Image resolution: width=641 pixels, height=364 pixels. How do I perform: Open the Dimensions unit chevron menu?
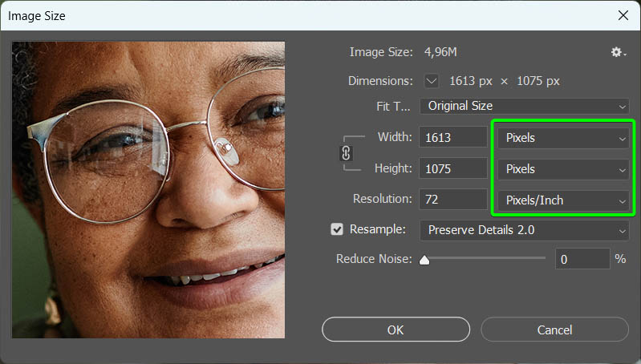click(x=432, y=81)
